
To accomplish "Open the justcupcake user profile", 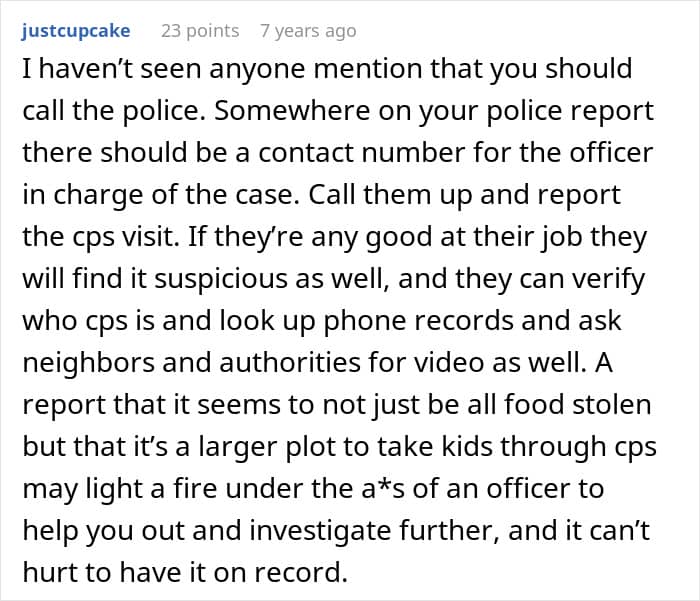I will [75, 31].
